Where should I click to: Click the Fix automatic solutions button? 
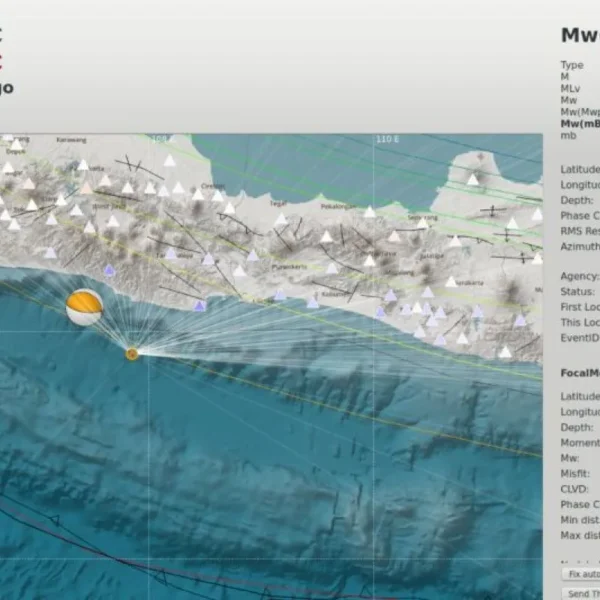click(x=581, y=574)
